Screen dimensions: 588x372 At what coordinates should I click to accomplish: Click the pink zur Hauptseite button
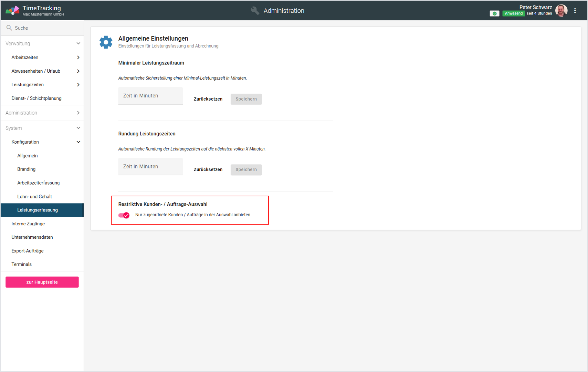[x=42, y=282]
